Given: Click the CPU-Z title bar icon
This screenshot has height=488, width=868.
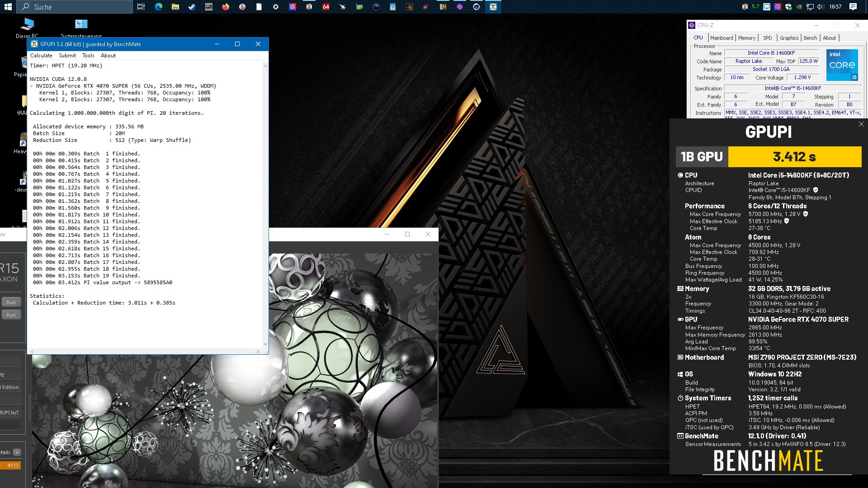Looking at the screenshot, I should click(x=691, y=25).
